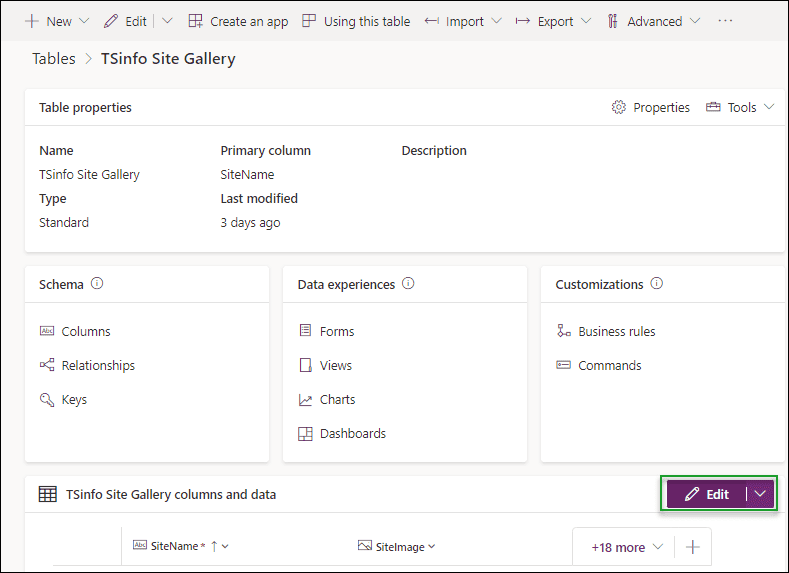Expand the Import dropdown chevron
The height and width of the screenshot is (573, 789).
(496, 21)
